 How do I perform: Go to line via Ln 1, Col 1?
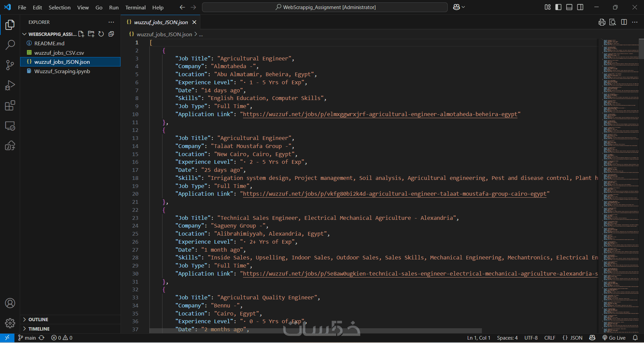479,338
